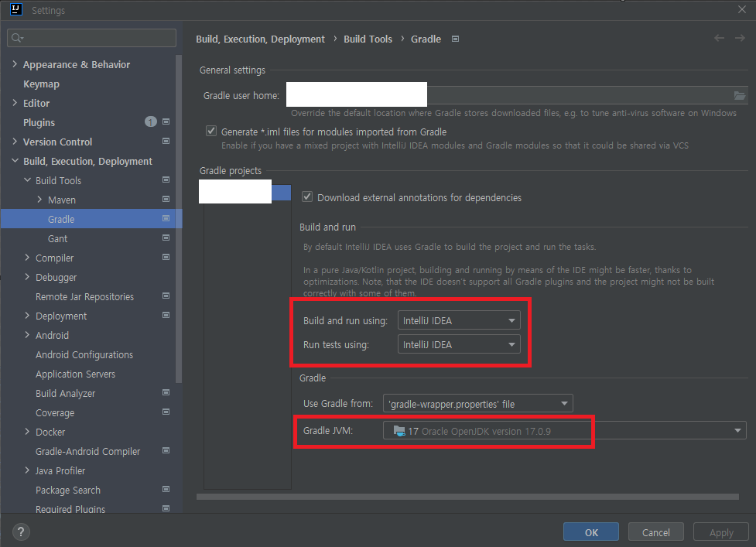Select Android Configurations in settings tree
The image size is (756, 547).
click(x=84, y=354)
